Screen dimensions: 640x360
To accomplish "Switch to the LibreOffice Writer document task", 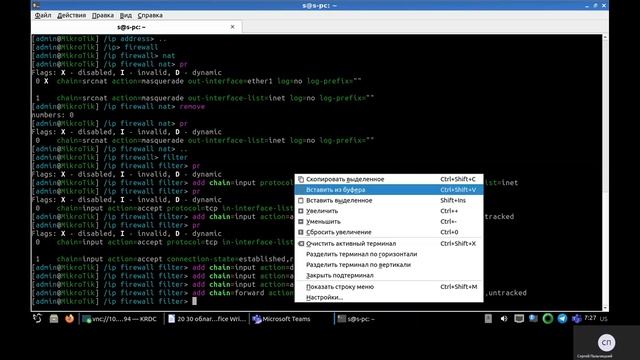I will point(207,319).
